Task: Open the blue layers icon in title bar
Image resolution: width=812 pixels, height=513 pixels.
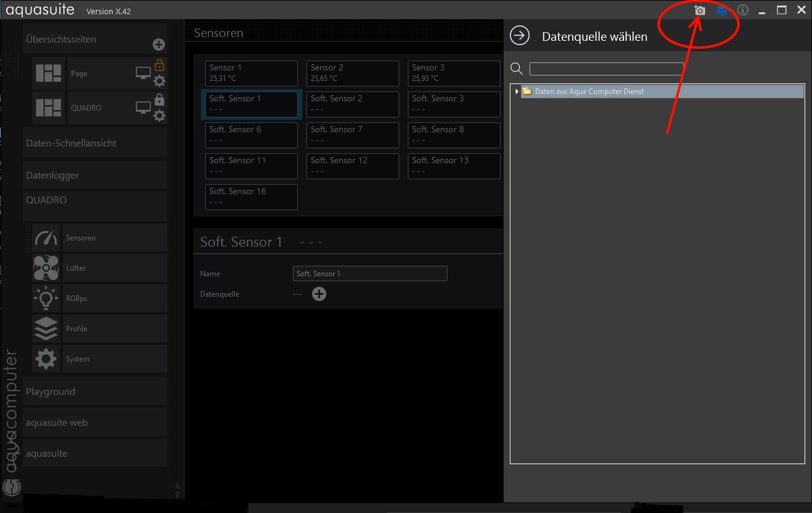Action: [721, 11]
